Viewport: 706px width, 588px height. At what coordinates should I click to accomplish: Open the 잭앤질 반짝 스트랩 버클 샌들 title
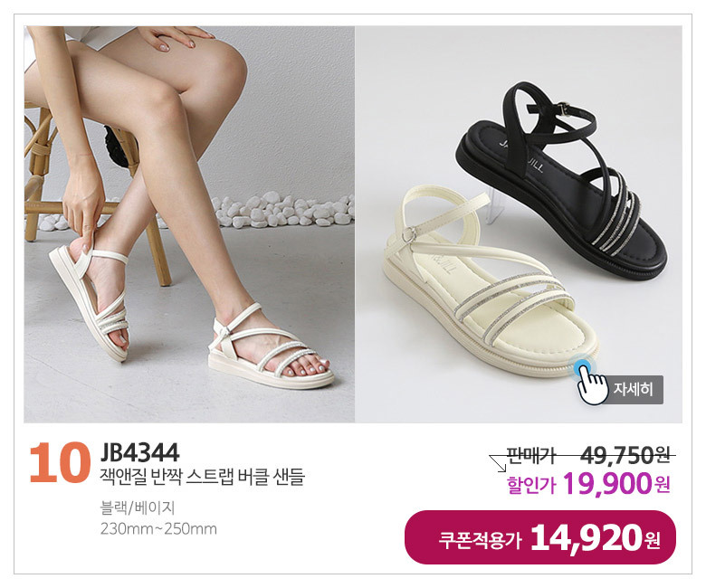coord(202,477)
